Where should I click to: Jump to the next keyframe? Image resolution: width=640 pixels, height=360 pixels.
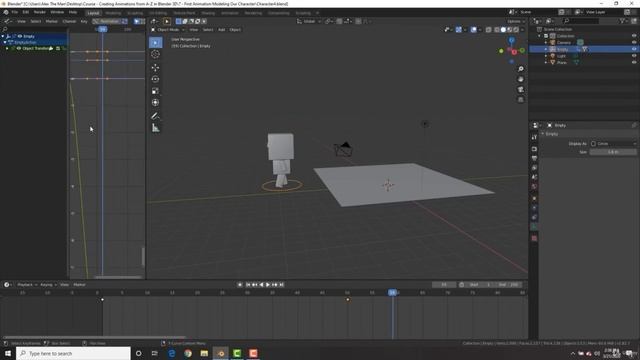[x=275, y=284]
